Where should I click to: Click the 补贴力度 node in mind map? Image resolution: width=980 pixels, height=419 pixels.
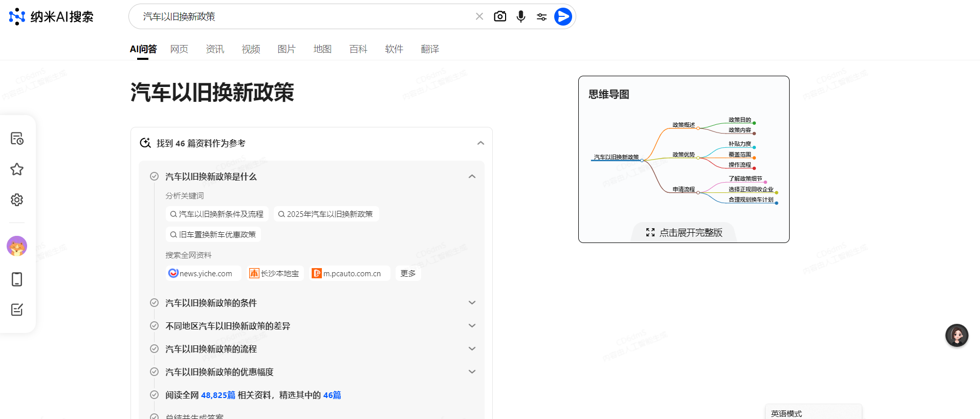point(740,144)
